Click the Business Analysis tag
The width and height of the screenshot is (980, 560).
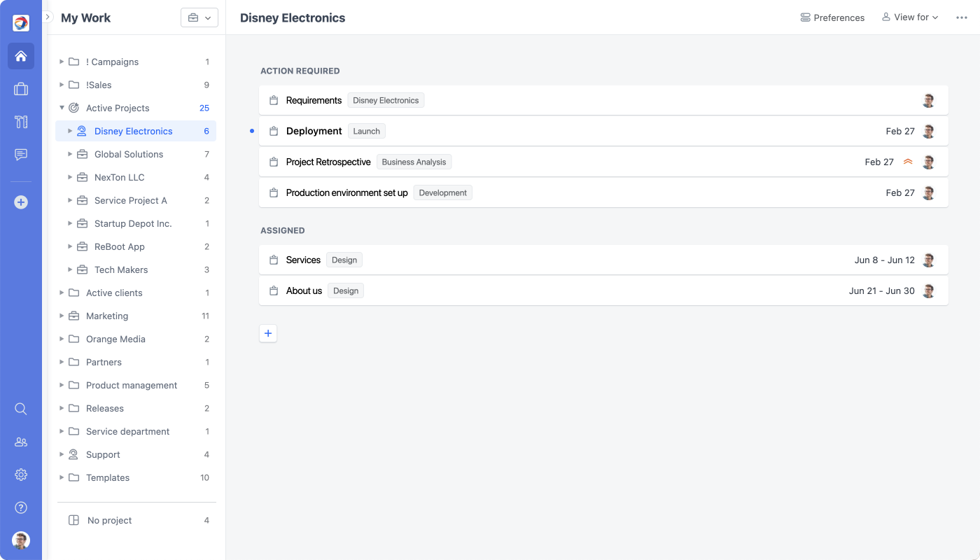(x=414, y=162)
